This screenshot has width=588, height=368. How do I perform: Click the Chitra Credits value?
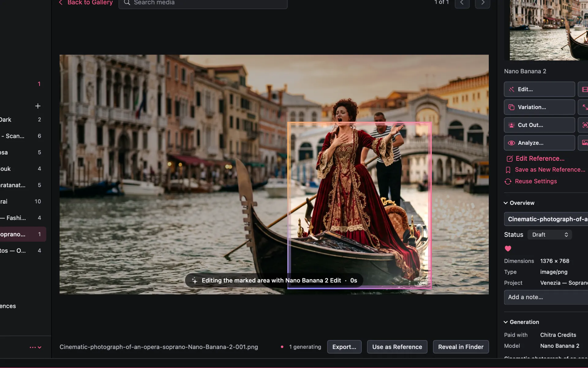pyautogui.click(x=558, y=335)
